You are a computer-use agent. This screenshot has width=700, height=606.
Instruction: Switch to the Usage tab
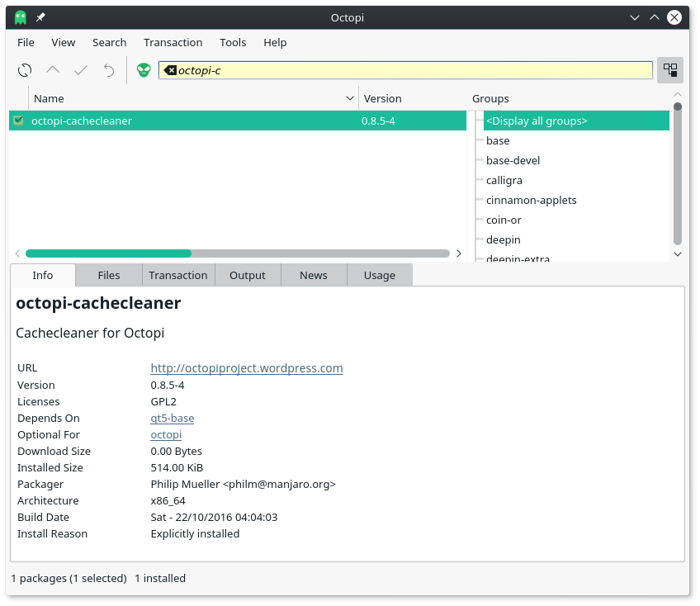[x=380, y=275]
